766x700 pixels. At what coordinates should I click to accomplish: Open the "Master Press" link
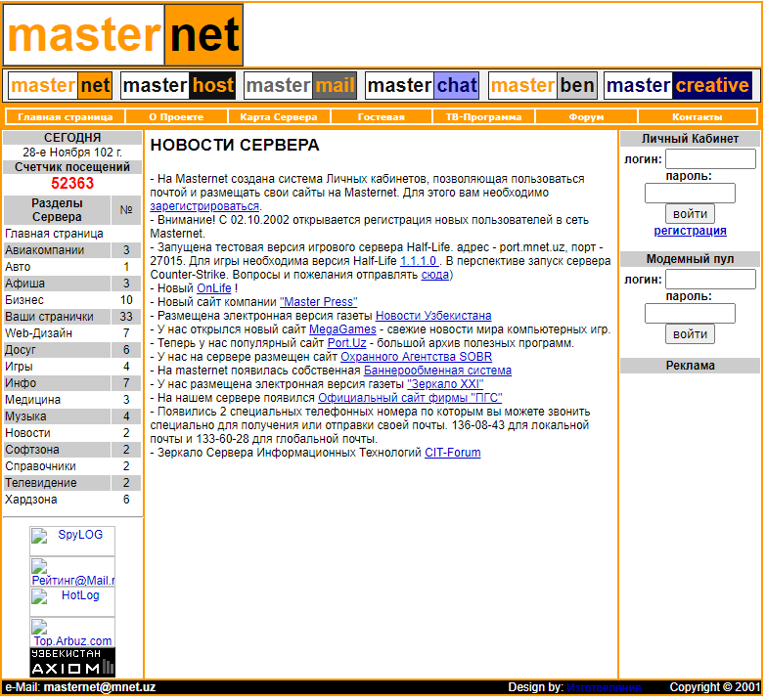(x=319, y=302)
